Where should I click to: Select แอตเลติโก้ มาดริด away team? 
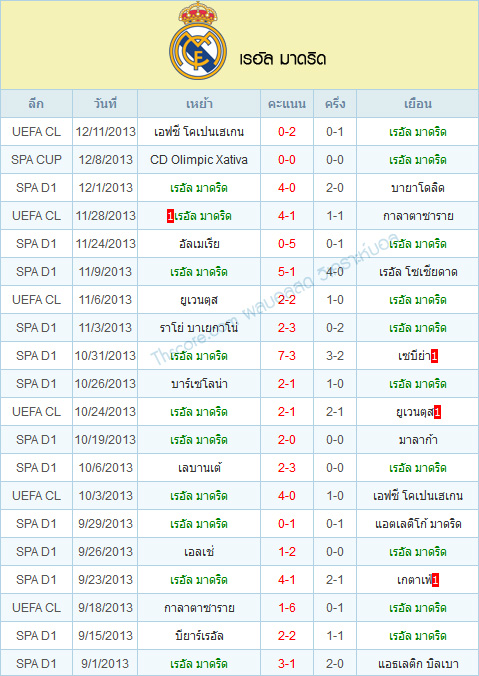(417, 524)
